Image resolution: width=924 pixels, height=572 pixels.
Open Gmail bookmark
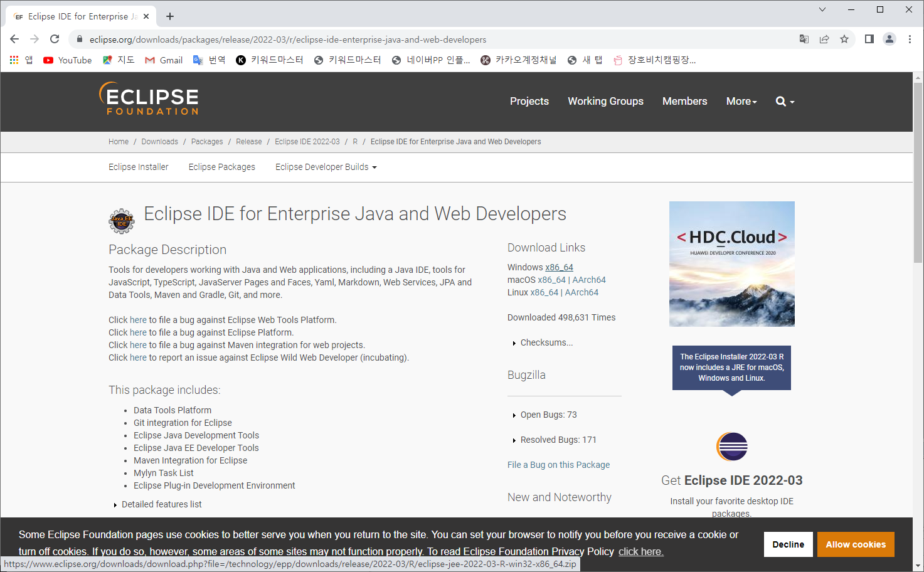click(x=164, y=60)
